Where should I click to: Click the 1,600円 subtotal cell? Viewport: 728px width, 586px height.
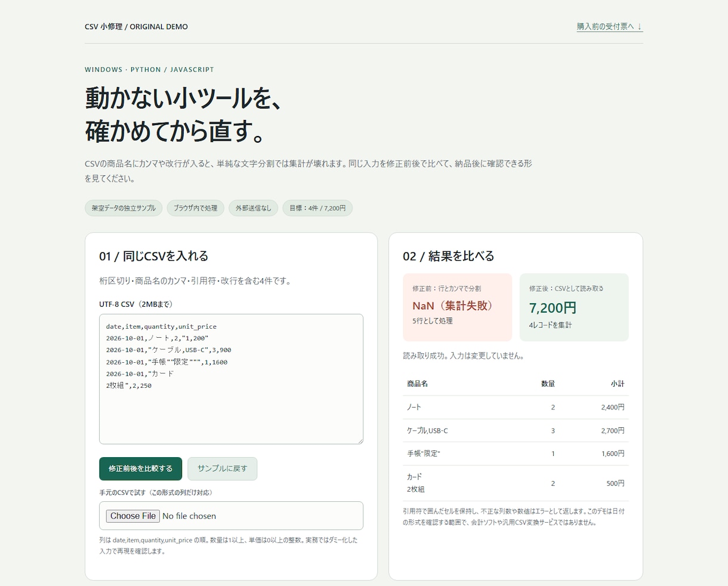point(613,454)
